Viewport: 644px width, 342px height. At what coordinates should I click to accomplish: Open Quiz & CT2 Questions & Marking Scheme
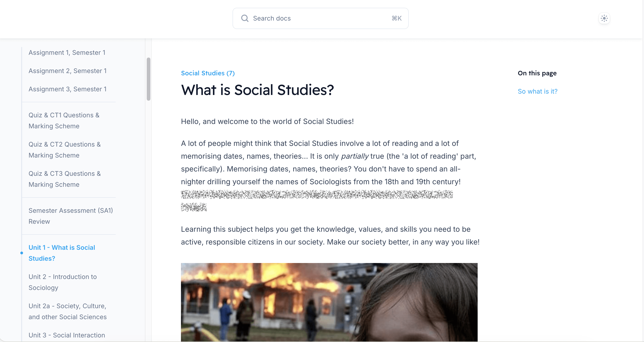coord(65,150)
